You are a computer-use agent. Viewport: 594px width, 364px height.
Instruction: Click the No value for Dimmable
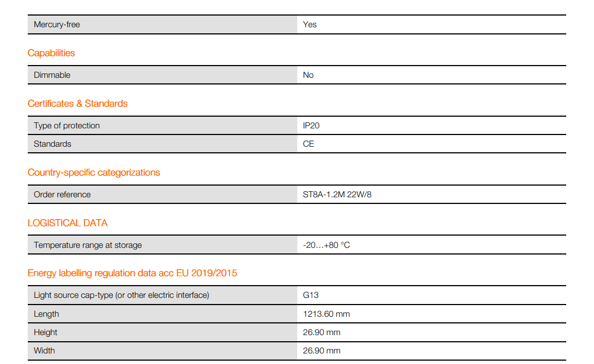(308, 75)
